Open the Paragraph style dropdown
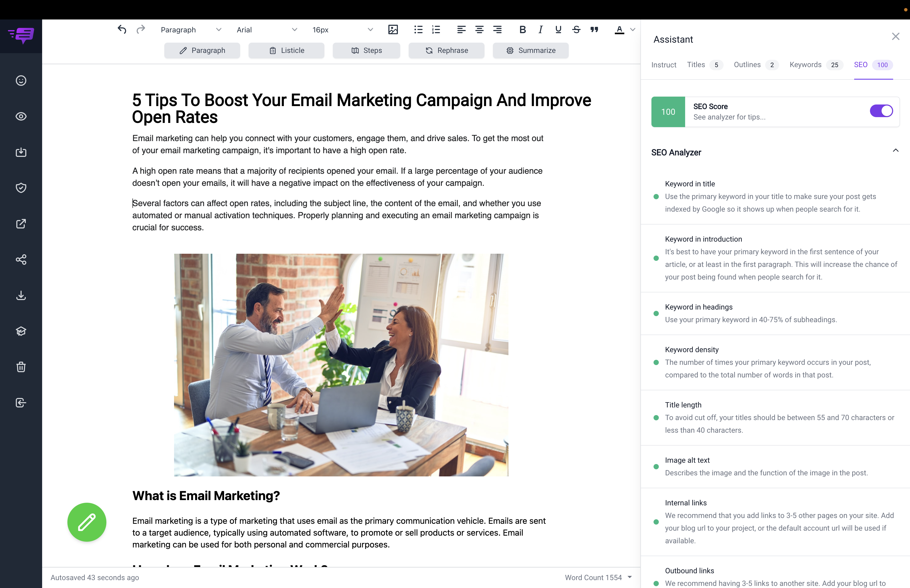This screenshot has width=910, height=588. 191,30
